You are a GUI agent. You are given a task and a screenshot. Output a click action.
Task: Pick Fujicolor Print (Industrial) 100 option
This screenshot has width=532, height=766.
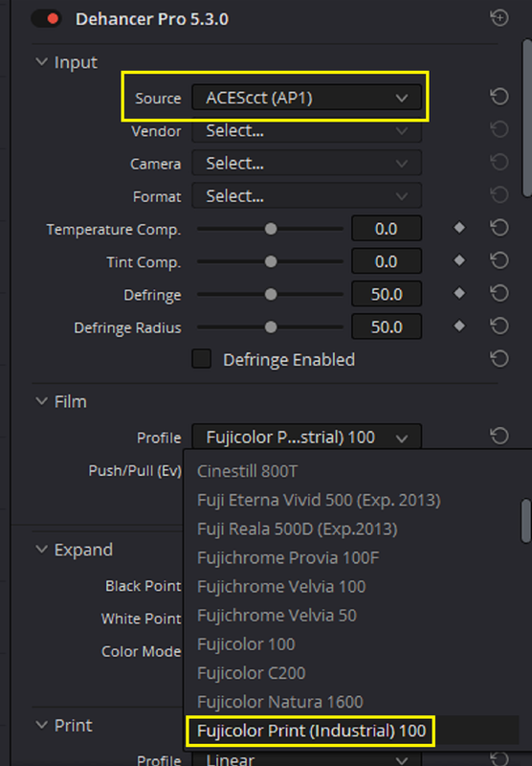point(311,731)
